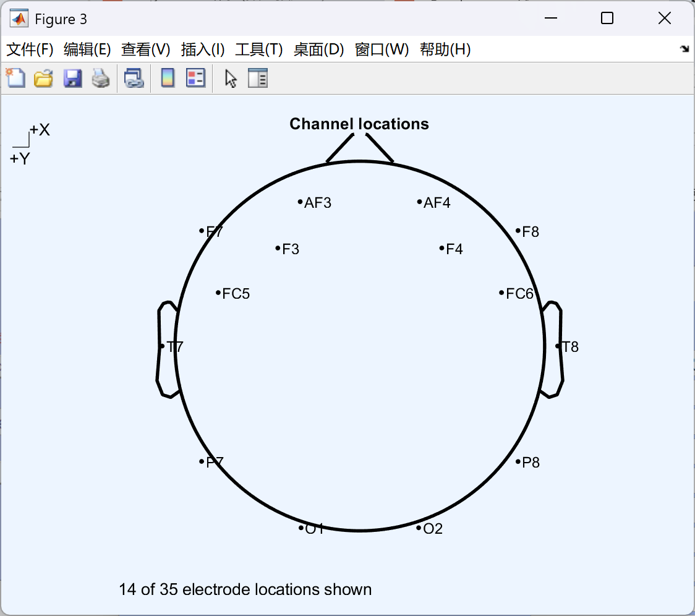The width and height of the screenshot is (695, 616).
Task: Click the +Y axis label
Action: 20,158
